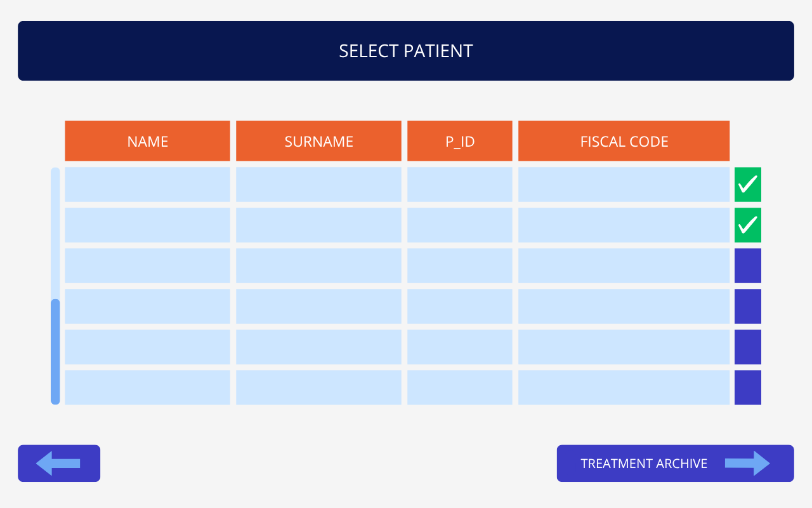Click the Select Patient title banner

pyautogui.click(x=406, y=51)
